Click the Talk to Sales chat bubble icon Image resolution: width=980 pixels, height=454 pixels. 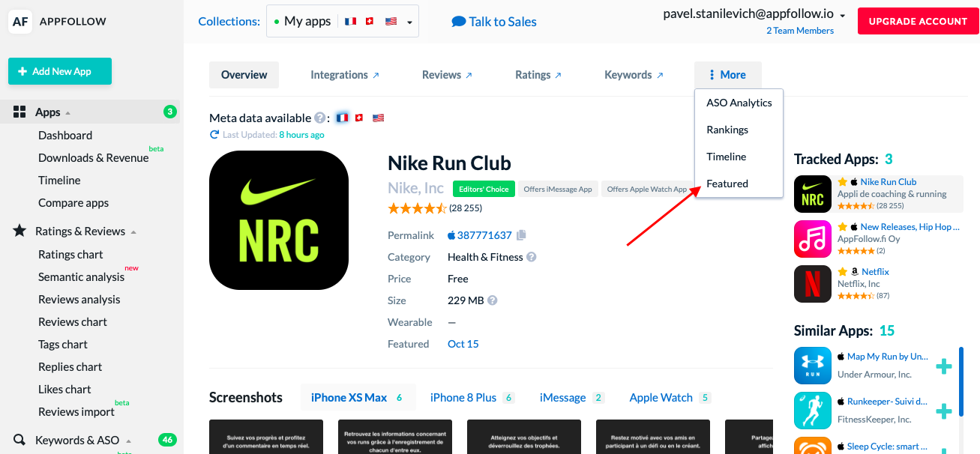tap(459, 22)
